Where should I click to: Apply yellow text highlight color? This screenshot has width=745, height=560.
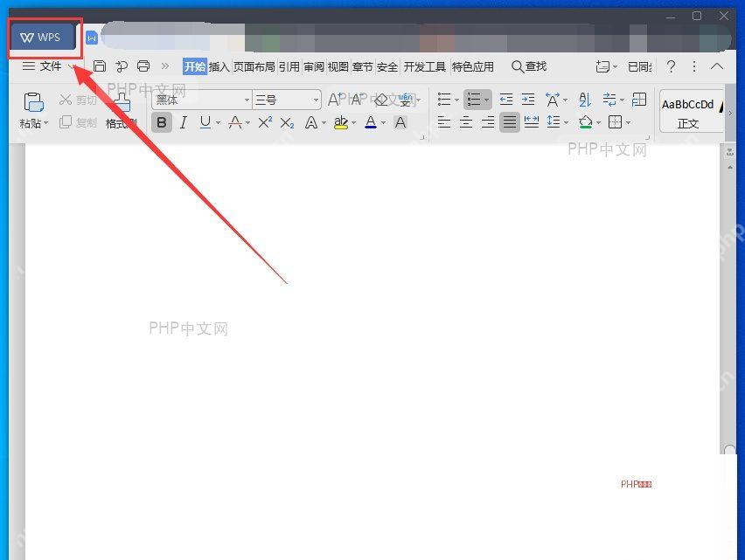point(341,123)
